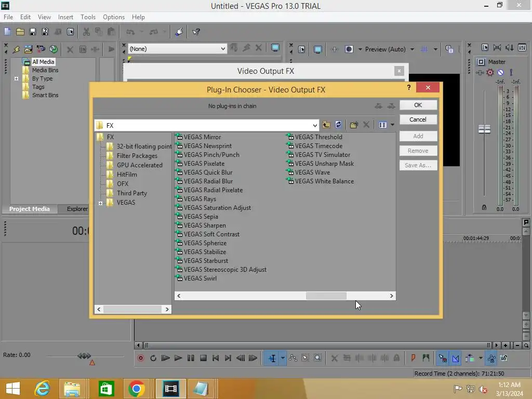Click the Master FX gear icon
This screenshot has width=532, height=399.
pyautogui.click(x=490, y=72)
